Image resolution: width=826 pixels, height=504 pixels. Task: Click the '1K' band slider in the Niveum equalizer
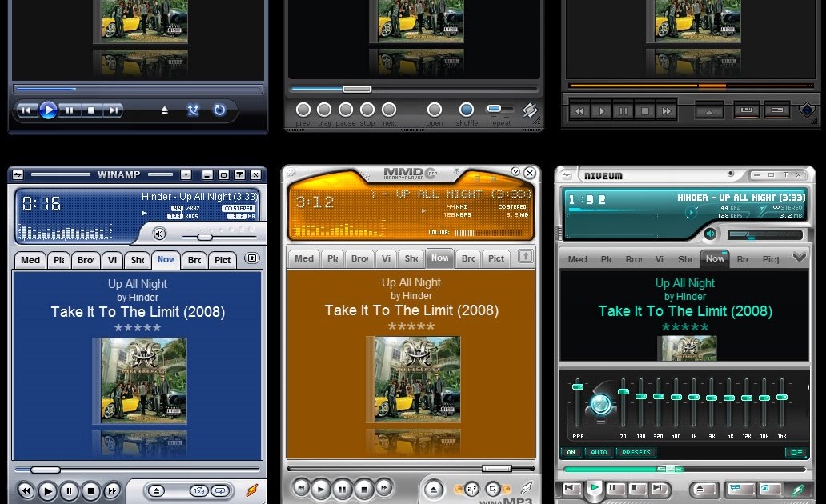pyautogui.click(x=694, y=403)
